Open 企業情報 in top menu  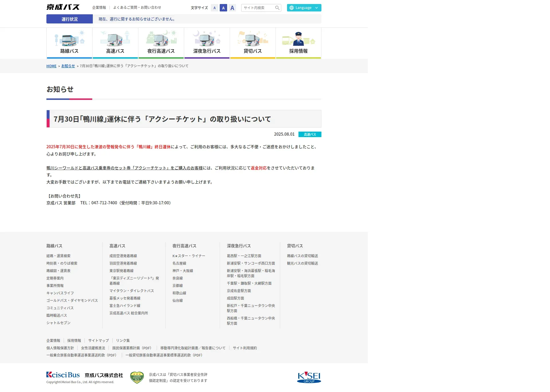(x=99, y=7)
